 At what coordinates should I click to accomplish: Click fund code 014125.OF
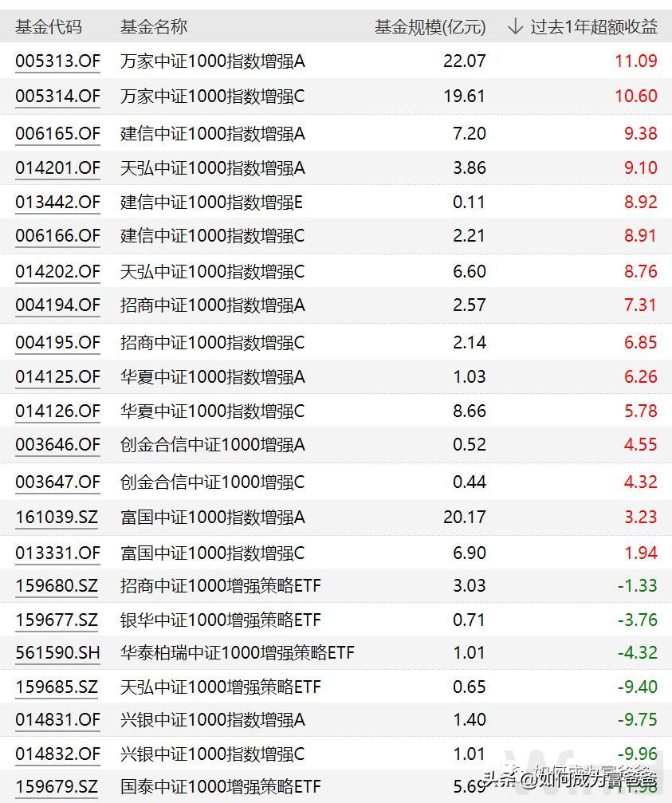point(58,377)
